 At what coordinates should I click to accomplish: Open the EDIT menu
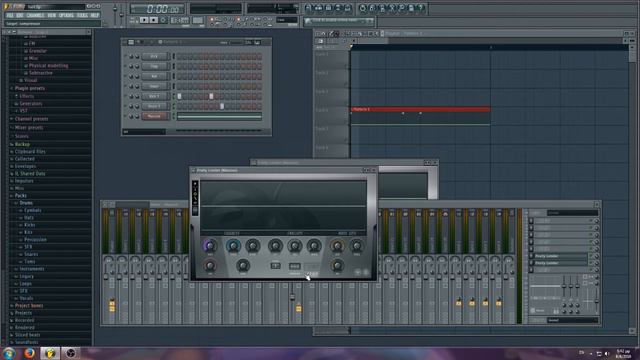[x=20, y=15]
